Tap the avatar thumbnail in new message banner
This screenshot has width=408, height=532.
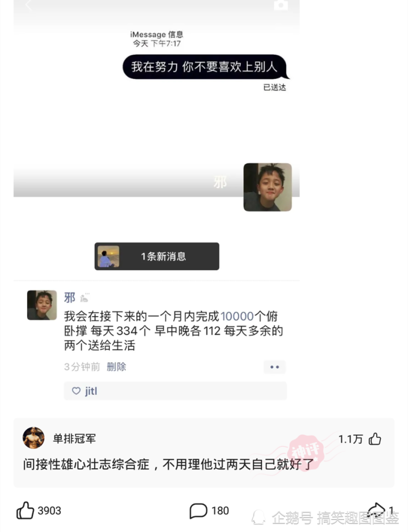pos(108,256)
